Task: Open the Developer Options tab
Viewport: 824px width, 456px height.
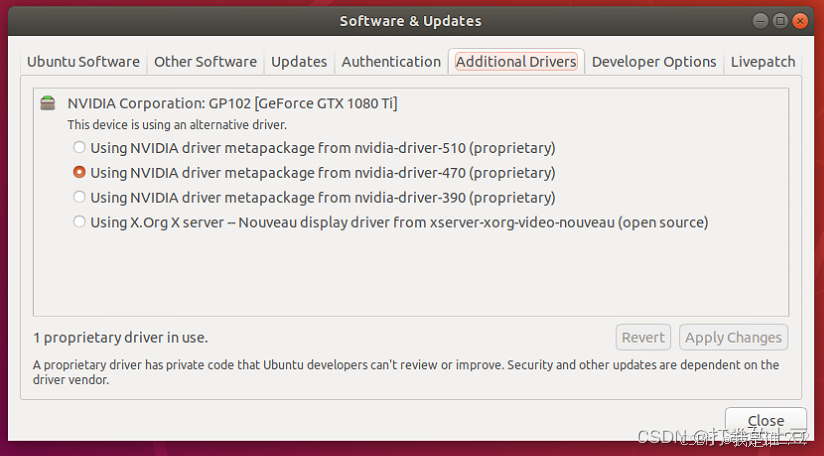Action: pos(654,62)
